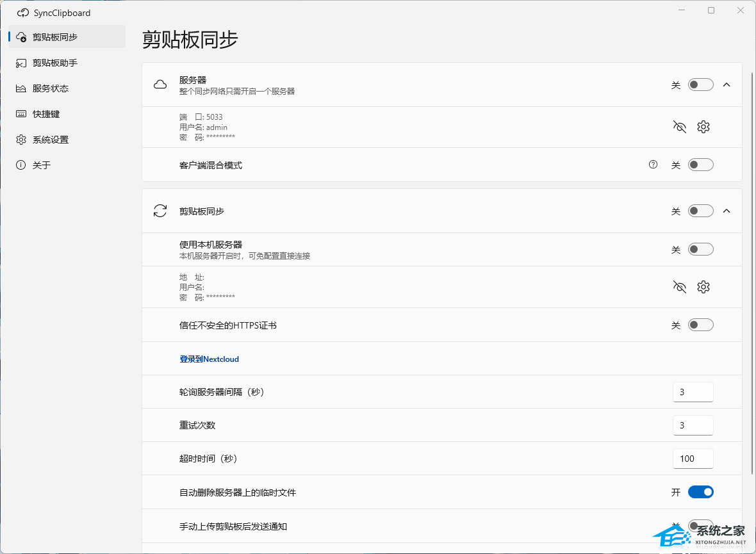Screen dimensions: 756x554
Task: Collapse the 服务器 section chevron
Action: pyautogui.click(x=727, y=85)
